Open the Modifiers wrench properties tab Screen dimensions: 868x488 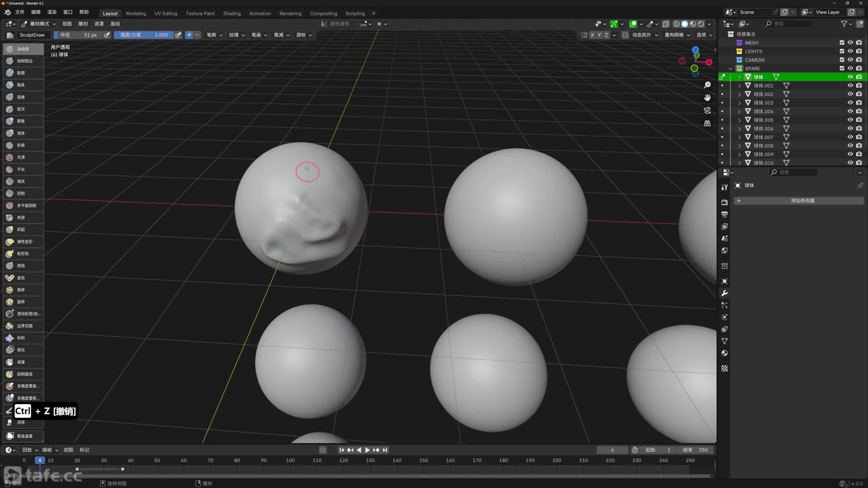click(x=725, y=293)
